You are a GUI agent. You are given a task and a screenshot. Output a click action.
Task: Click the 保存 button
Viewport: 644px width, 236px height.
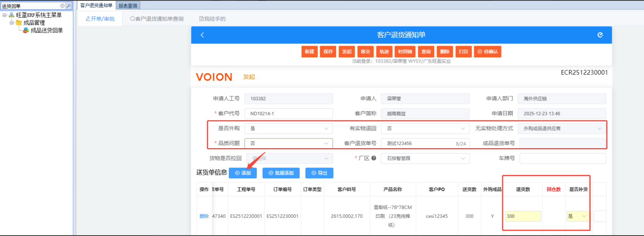pos(328,51)
